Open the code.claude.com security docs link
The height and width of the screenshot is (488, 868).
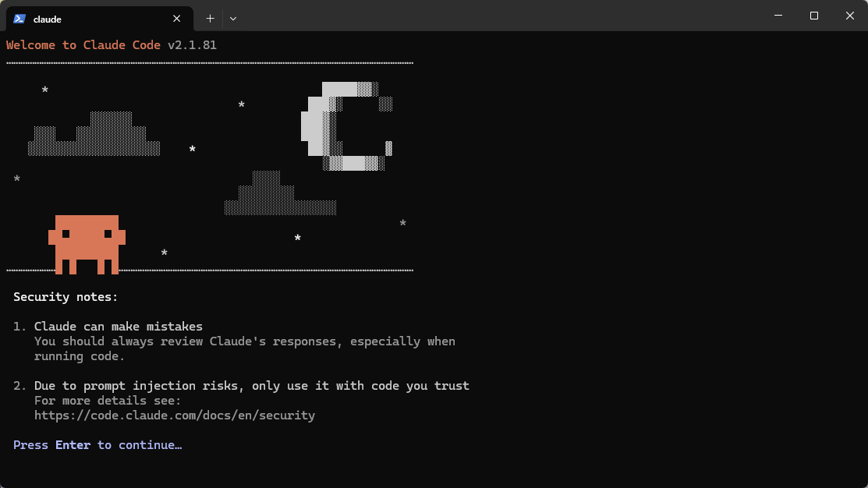click(175, 416)
